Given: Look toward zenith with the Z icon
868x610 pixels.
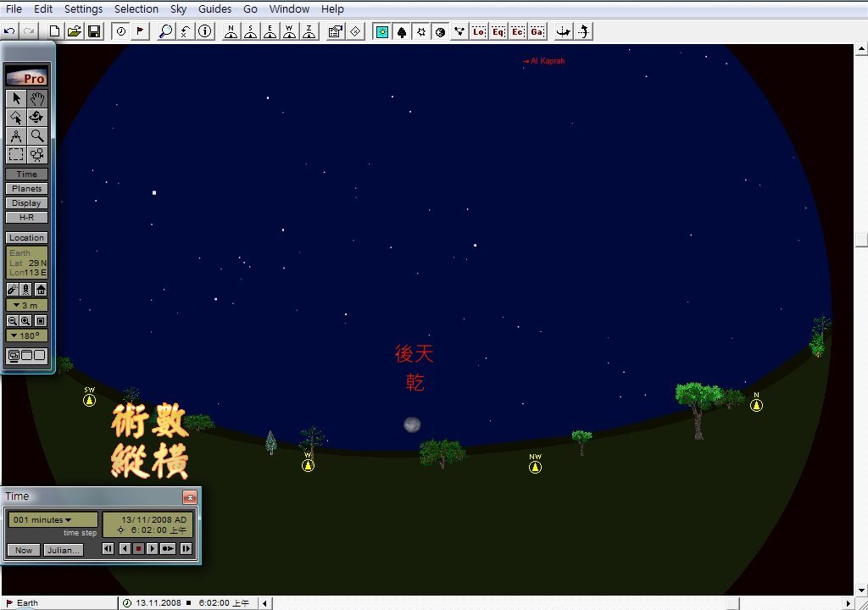Looking at the screenshot, I should point(310,31).
